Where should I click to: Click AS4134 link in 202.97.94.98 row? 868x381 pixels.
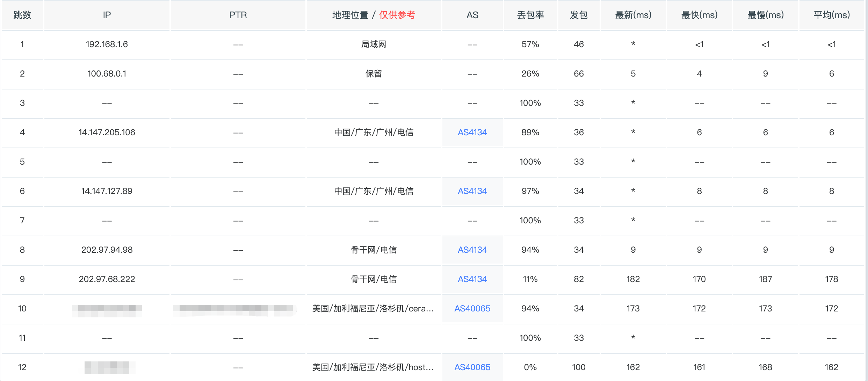click(472, 250)
